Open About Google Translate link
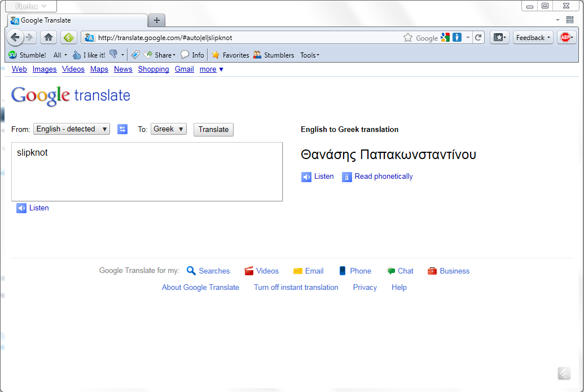The height and width of the screenshot is (392, 584). coord(200,288)
